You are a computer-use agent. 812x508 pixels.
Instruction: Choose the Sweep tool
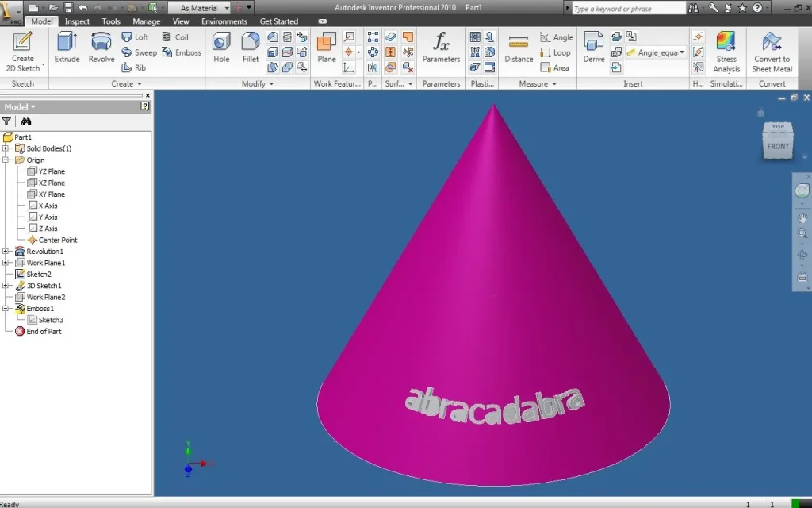[139, 52]
